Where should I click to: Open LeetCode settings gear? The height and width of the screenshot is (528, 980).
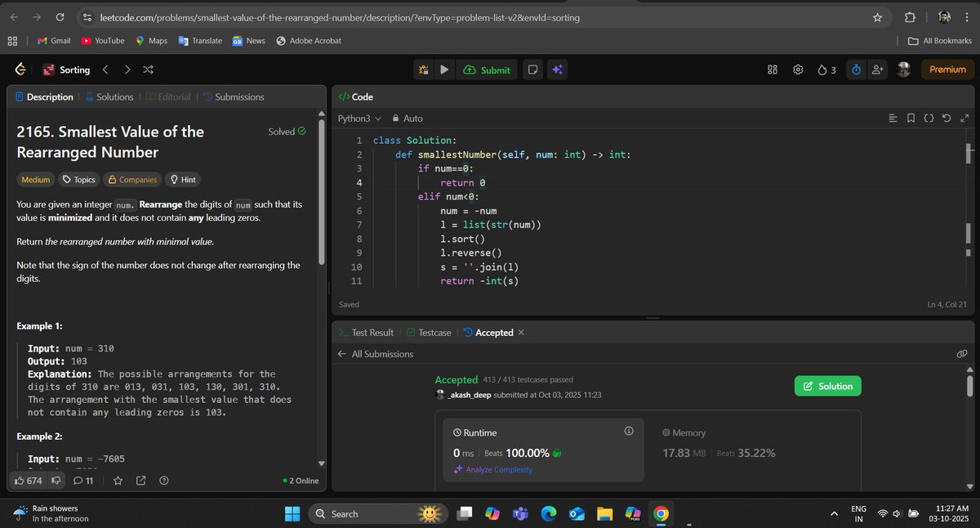(798, 70)
